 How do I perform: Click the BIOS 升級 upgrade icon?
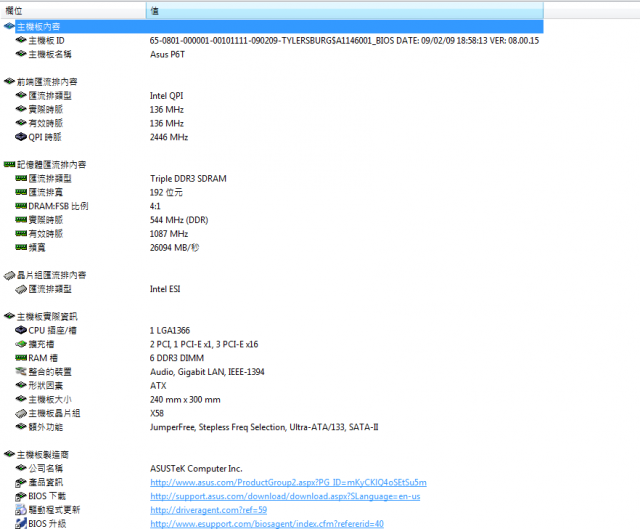(21, 524)
